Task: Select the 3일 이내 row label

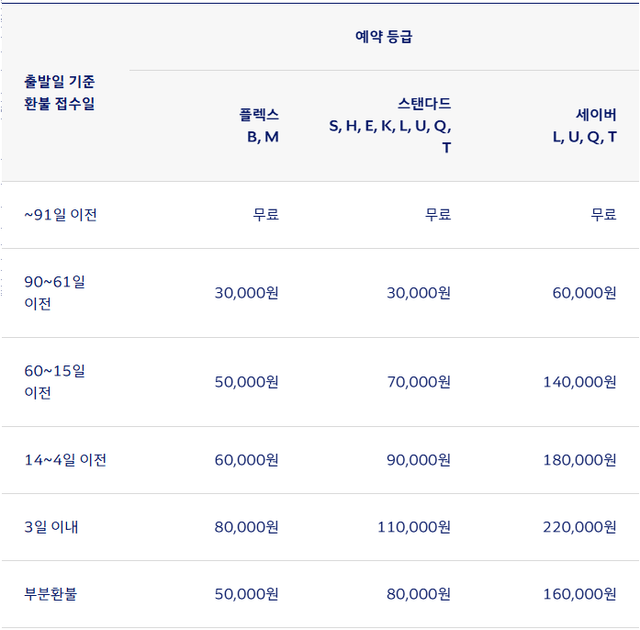Action: (51, 527)
